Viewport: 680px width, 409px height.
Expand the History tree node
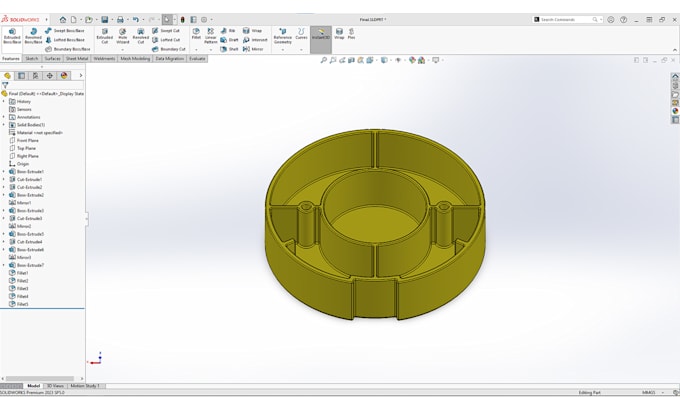click(x=4, y=101)
